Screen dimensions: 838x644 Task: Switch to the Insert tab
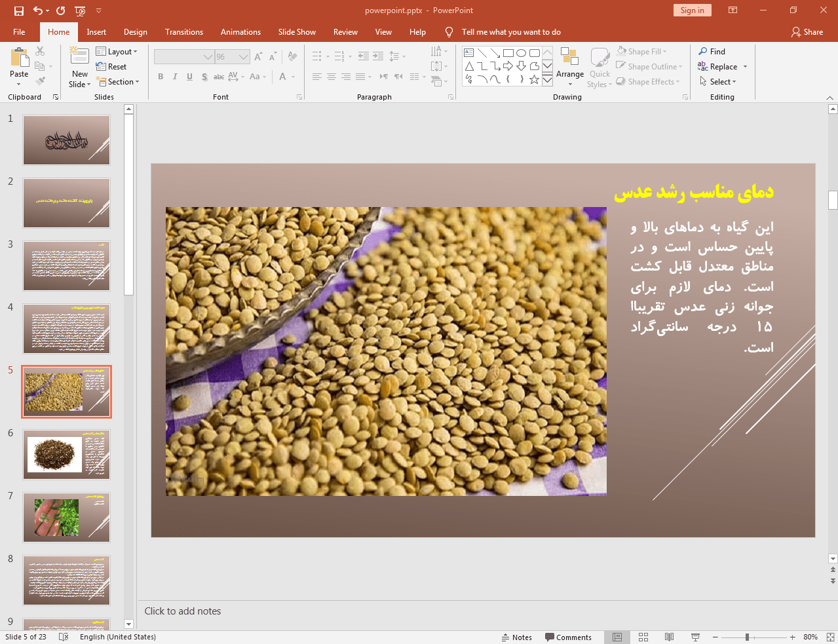(96, 32)
